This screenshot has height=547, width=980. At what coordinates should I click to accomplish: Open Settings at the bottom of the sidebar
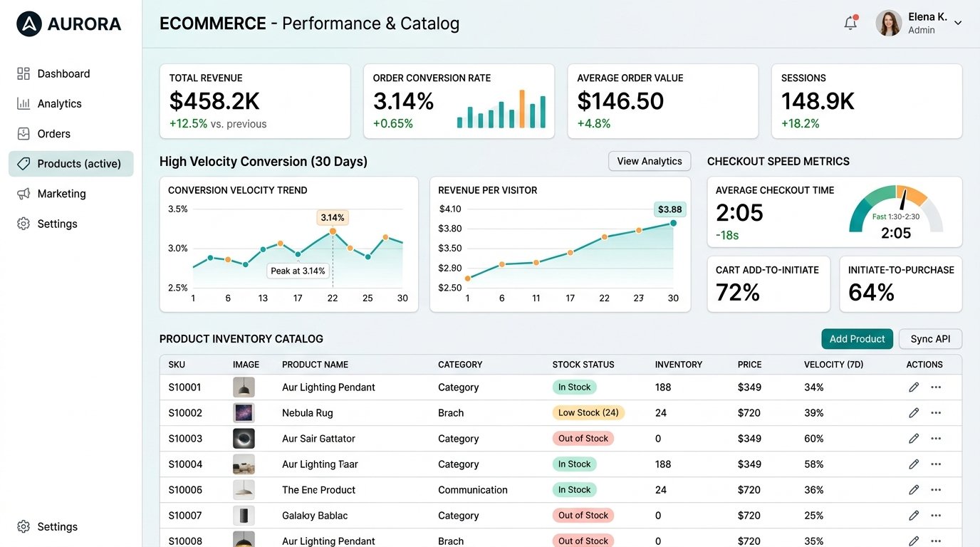48,527
